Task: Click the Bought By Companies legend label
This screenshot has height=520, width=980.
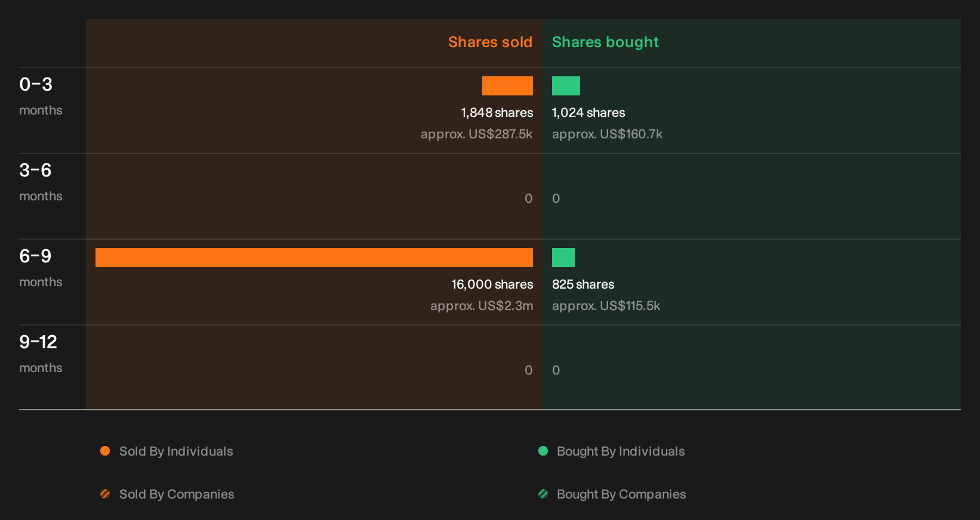Action: click(621, 494)
